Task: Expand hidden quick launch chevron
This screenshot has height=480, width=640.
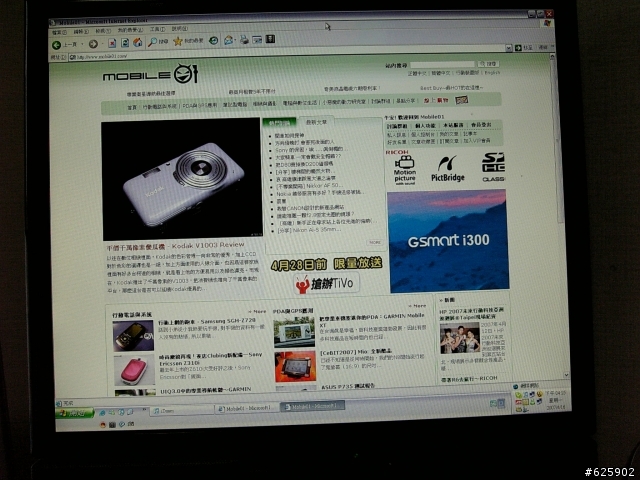Action: pos(144,409)
